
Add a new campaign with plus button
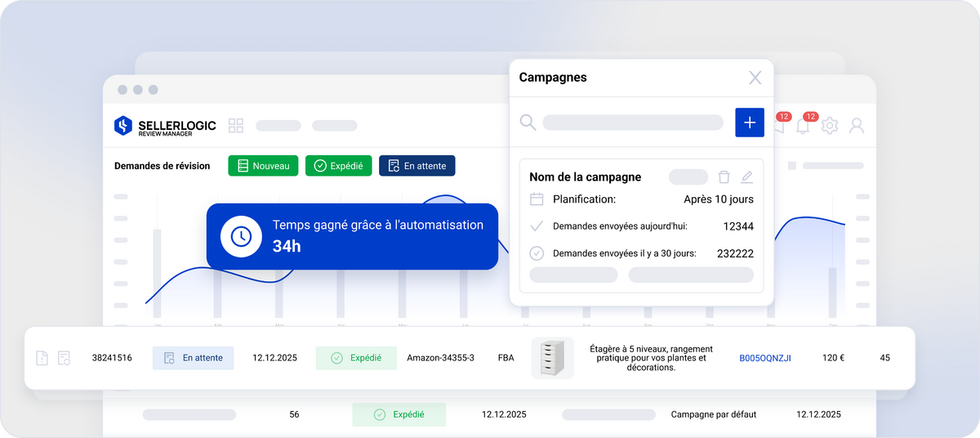click(749, 123)
